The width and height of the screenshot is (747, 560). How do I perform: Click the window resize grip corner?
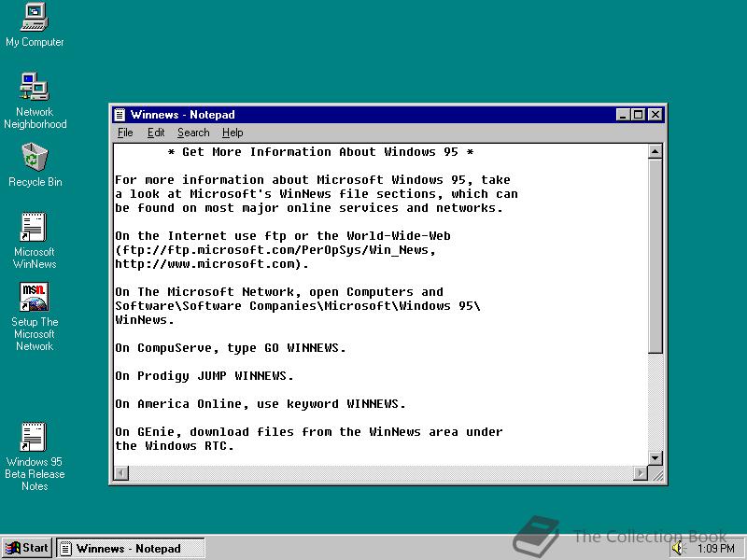(x=656, y=474)
